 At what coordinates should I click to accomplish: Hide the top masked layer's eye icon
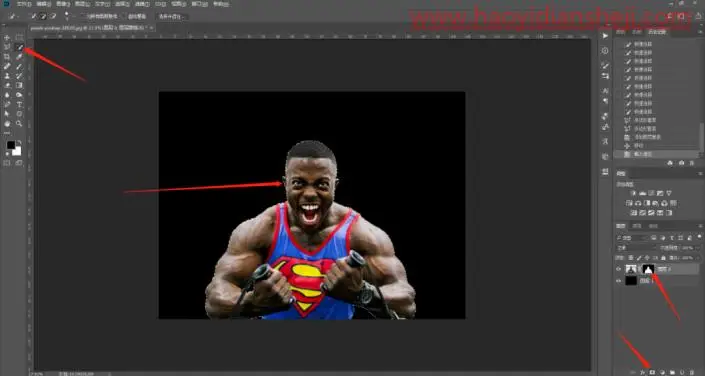point(619,269)
